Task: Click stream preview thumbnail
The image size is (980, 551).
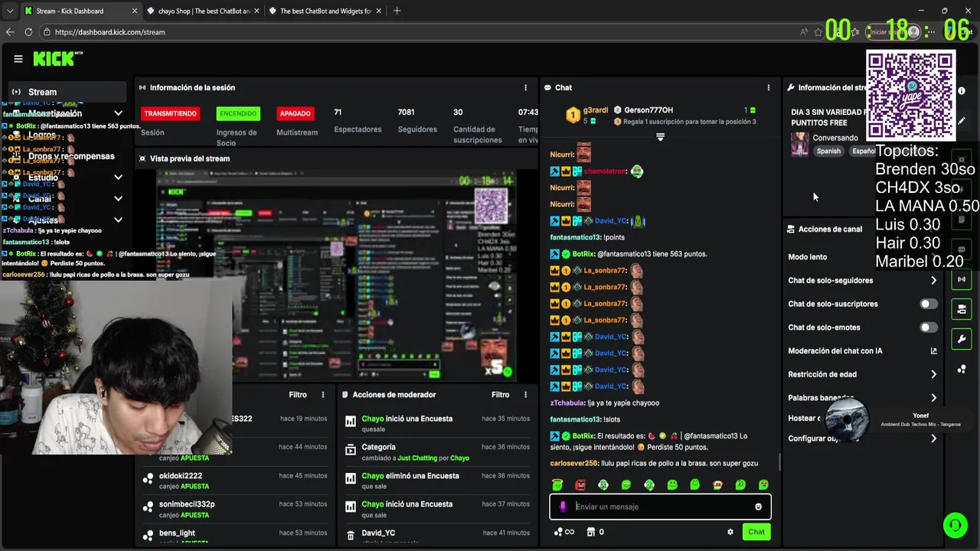Action: tap(336, 275)
